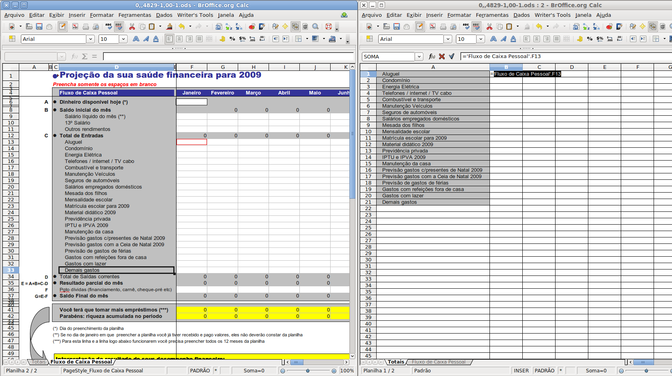Viewport: 672px width, 376px height.
Task: Click PADRÃO selection mode in left status bar
Action: pos(200,370)
